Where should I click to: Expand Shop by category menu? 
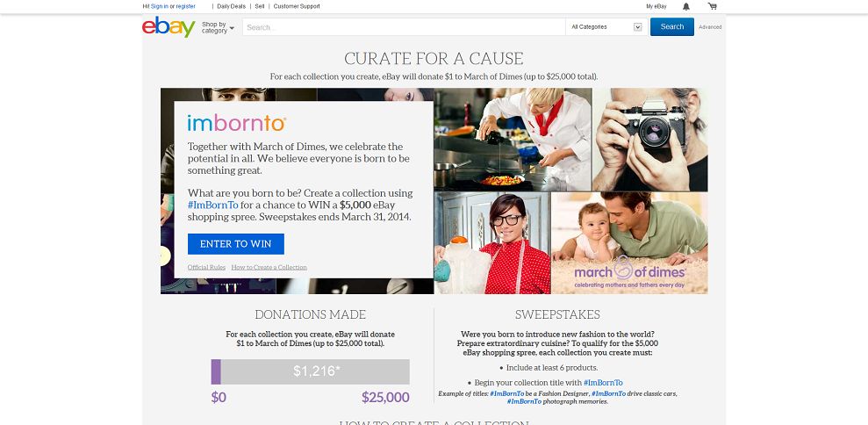pyautogui.click(x=218, y=27)
